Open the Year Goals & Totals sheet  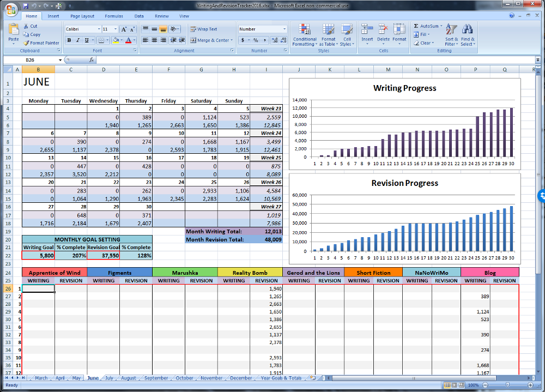pos(281,378)
